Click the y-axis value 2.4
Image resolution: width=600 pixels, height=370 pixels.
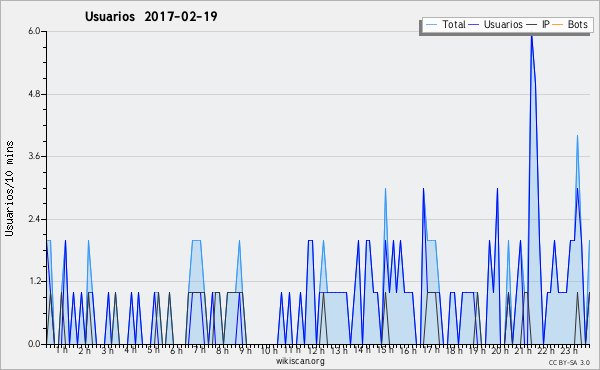(34, 219)
